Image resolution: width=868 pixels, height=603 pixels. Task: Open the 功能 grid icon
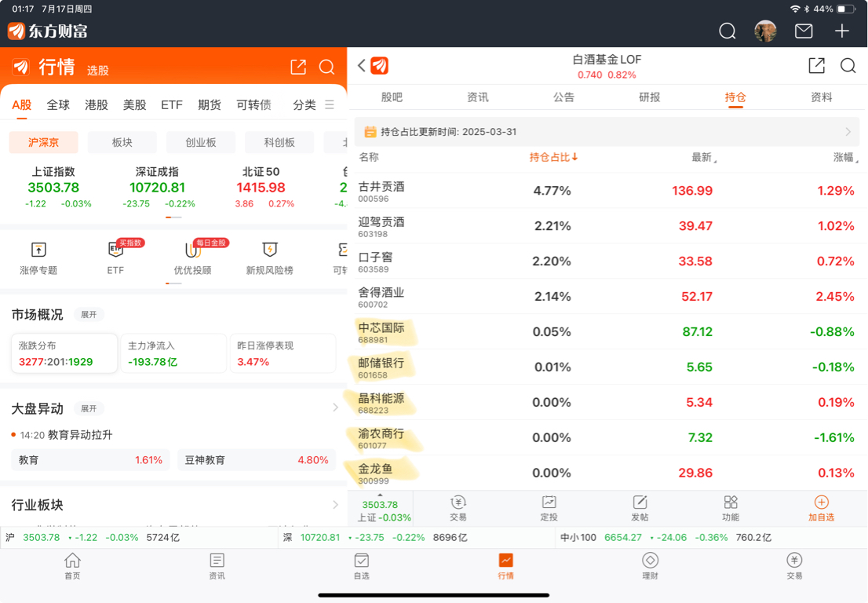[730, 508]
